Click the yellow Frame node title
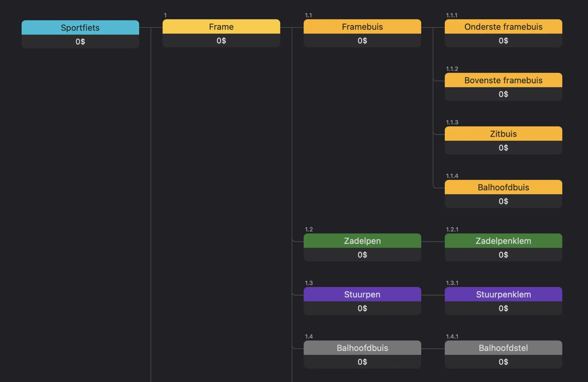Screen dimensions: 588x382 pyautogui.click(x=221, y=27)
